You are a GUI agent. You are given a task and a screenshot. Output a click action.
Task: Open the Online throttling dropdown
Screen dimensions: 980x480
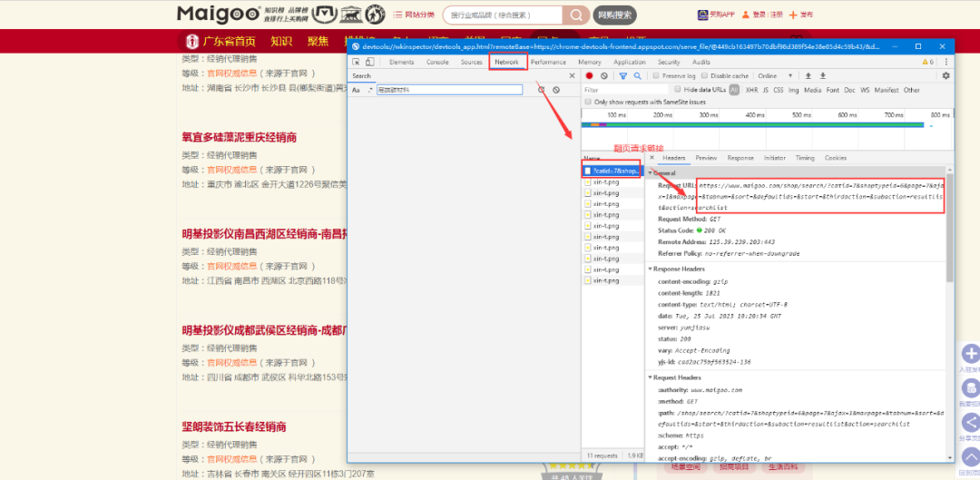click(x=776, y=75)
